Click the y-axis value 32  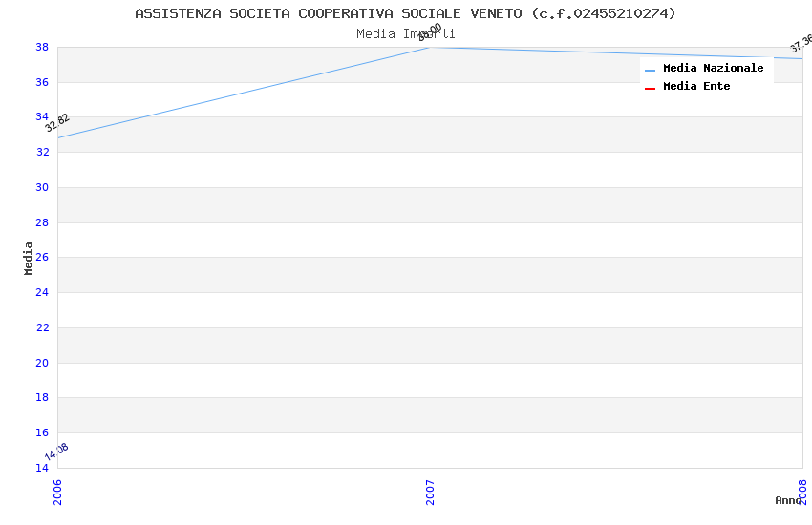(x=42, y=152)
